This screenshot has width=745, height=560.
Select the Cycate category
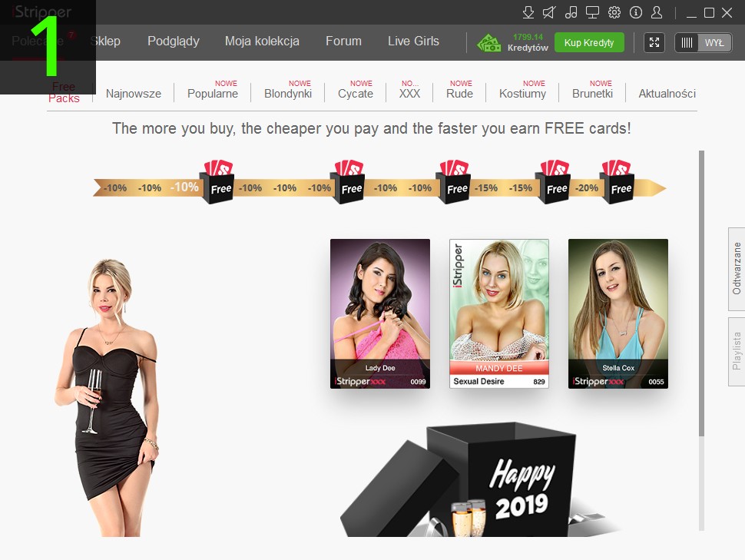click(x=356, y=94)
